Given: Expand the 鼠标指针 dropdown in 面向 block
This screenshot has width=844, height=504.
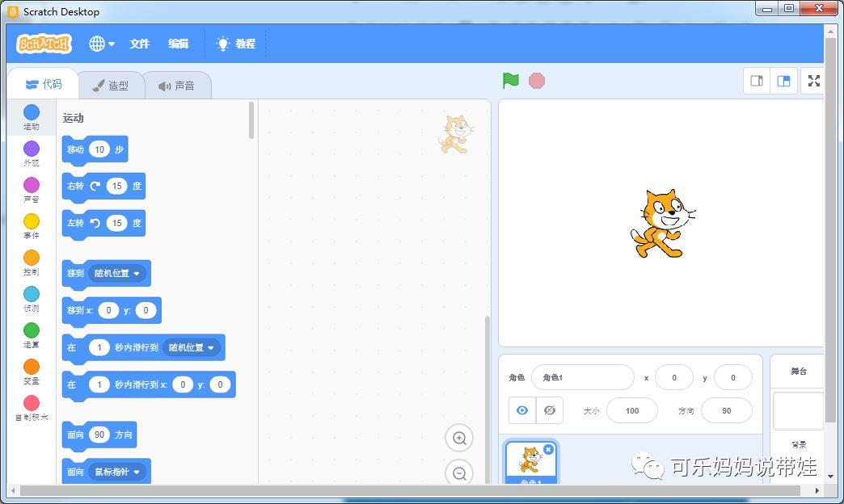Looking at the screenshot, I should [x=116, y=472].
